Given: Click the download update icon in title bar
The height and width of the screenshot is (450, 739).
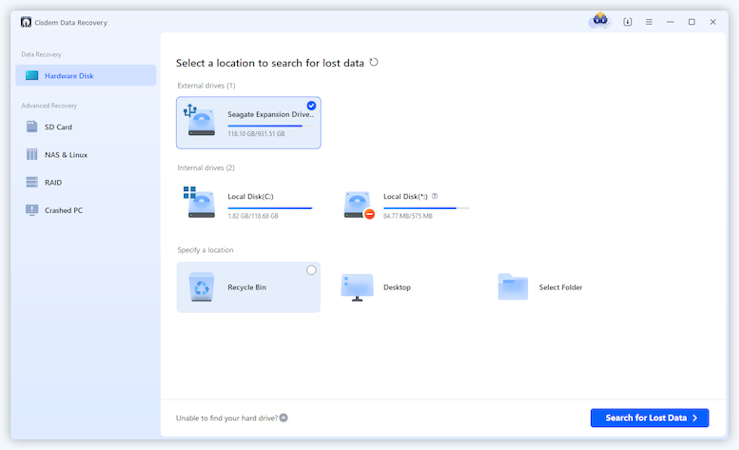Looking at the screenshot, I should pyautogui.click(x=627, y=22).
